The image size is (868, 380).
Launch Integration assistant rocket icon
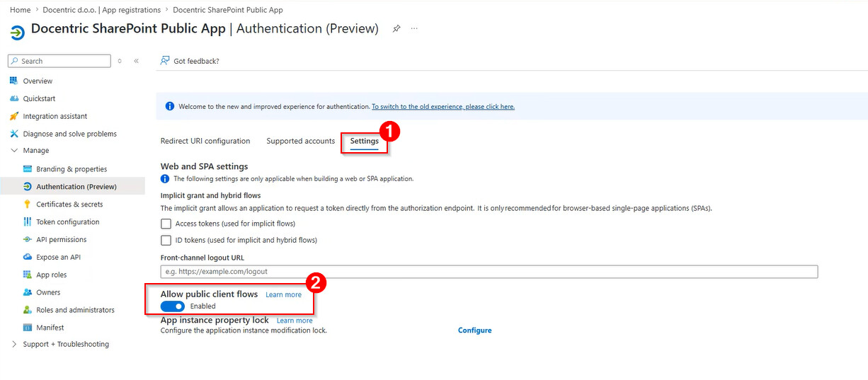coord(13,116)
